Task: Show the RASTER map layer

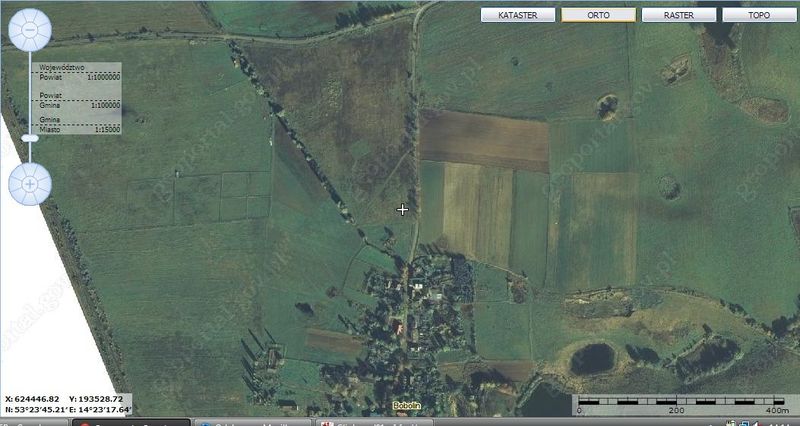Action: coord(678,15)
